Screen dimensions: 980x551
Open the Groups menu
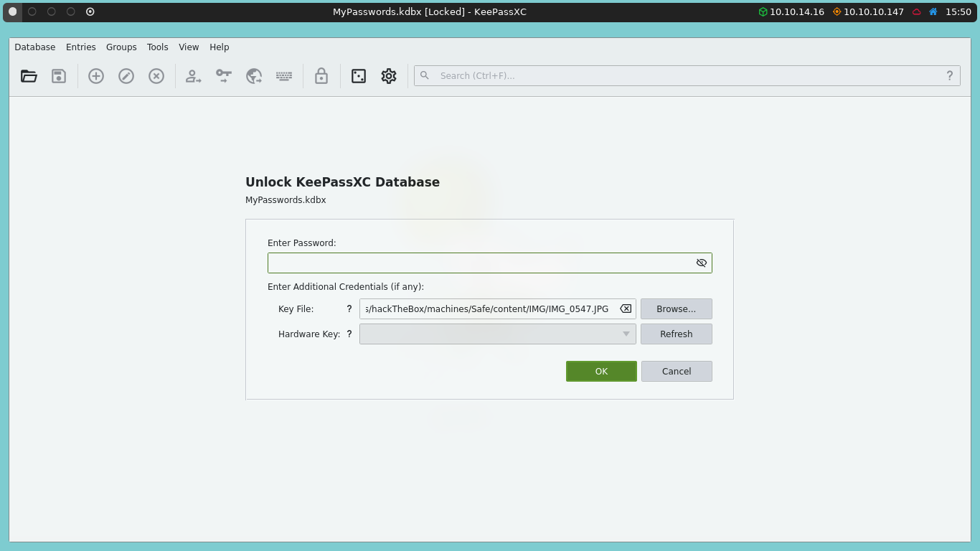coord(121,47)
